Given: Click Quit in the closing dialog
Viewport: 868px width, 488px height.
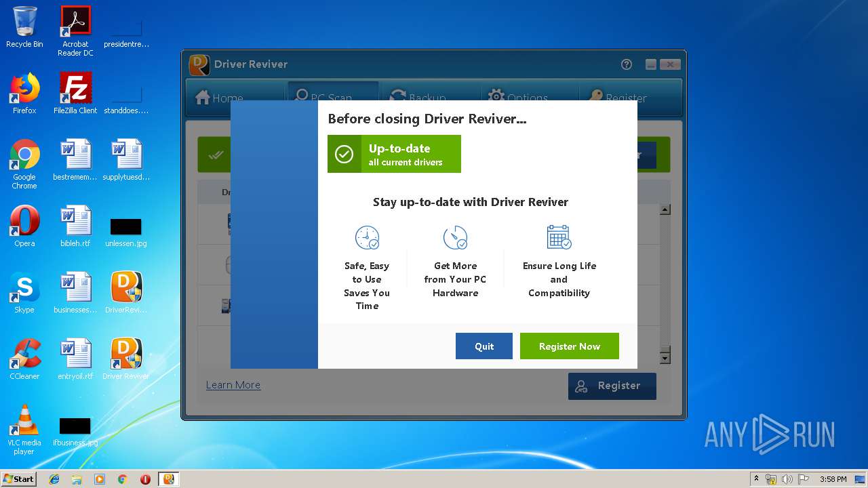Looking at the screenshot, I should point(484,346).
